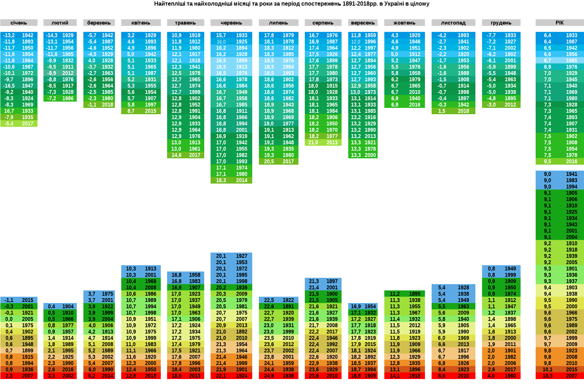The height and width of the screenshot is (392, 584).
Task: Select light green cell 9,5 2016 in РІК column
Action: click(559, 161)
